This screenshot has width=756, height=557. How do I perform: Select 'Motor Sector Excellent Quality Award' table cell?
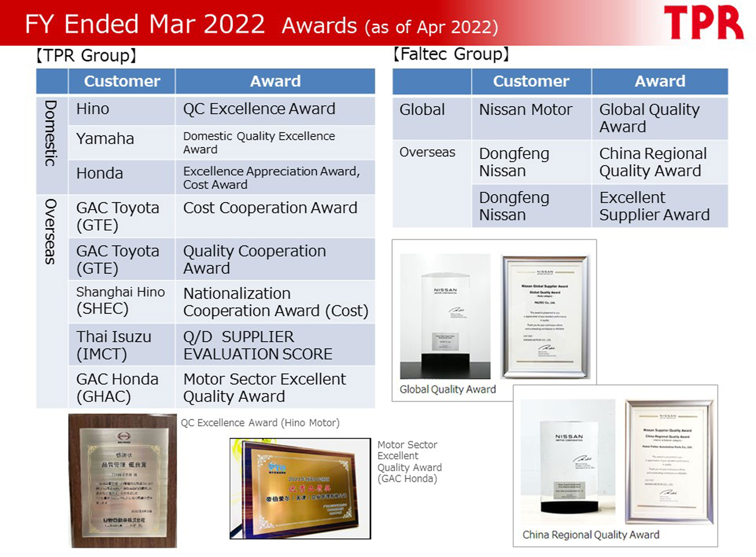[x=275, y=387]
